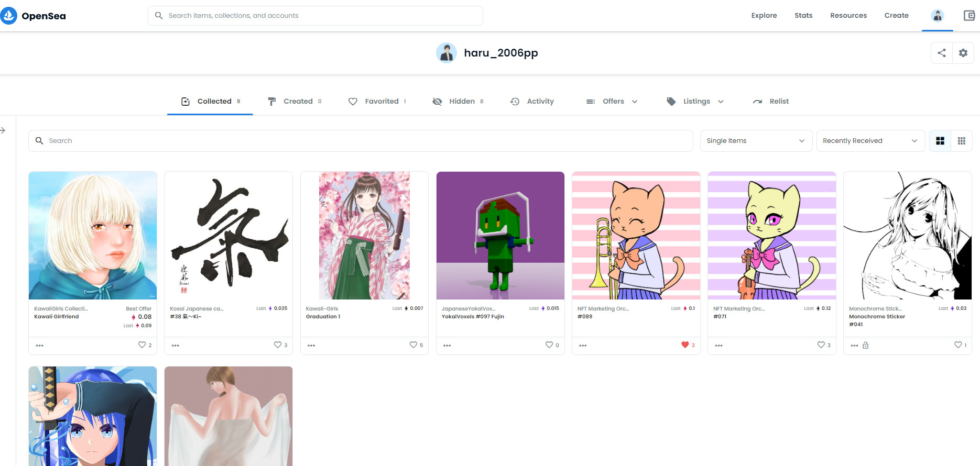Click the OpenSea logo
The width and height of the screenshot is (980, 466).
point(33,16)
